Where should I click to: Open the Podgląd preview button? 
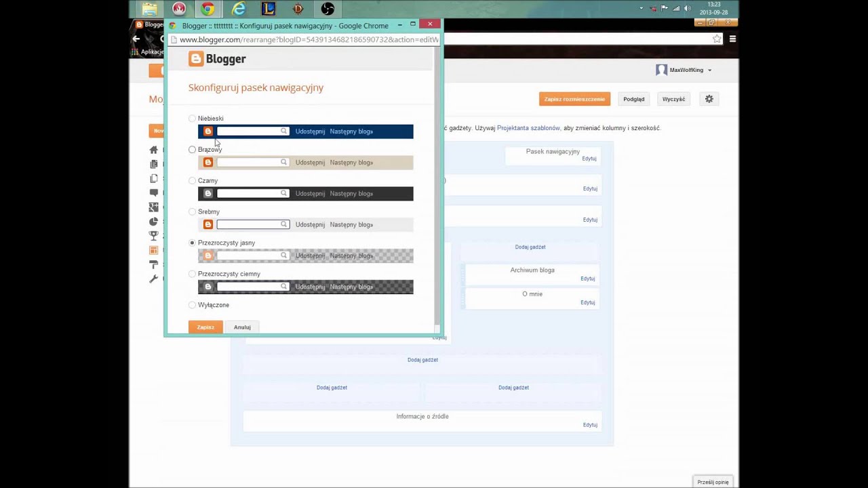(x=634, y=99)
